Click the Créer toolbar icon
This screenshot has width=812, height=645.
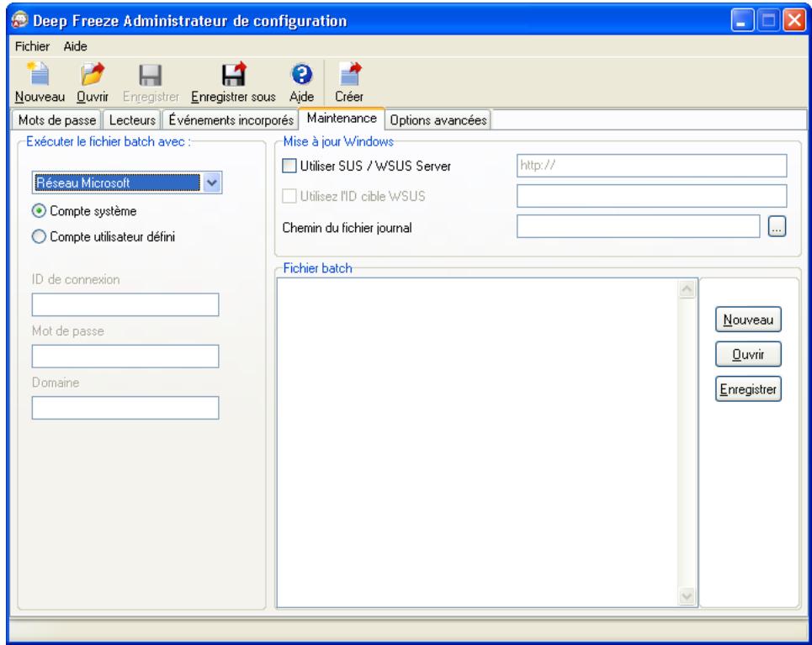coord(349,74)
